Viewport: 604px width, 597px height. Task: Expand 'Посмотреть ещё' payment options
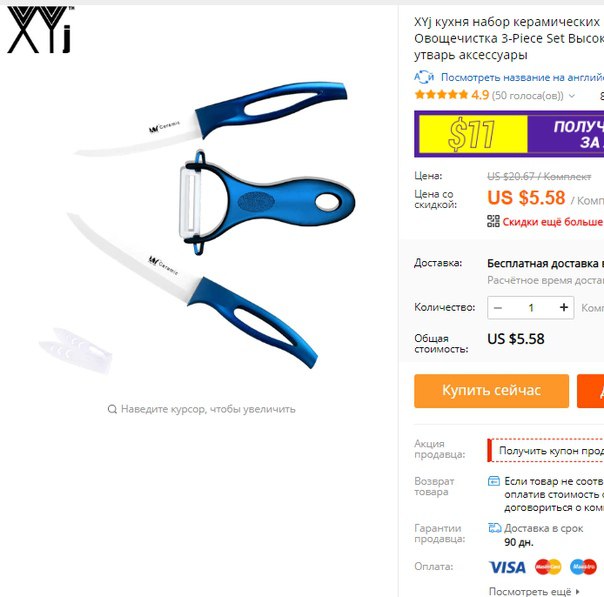click(534, 591)
